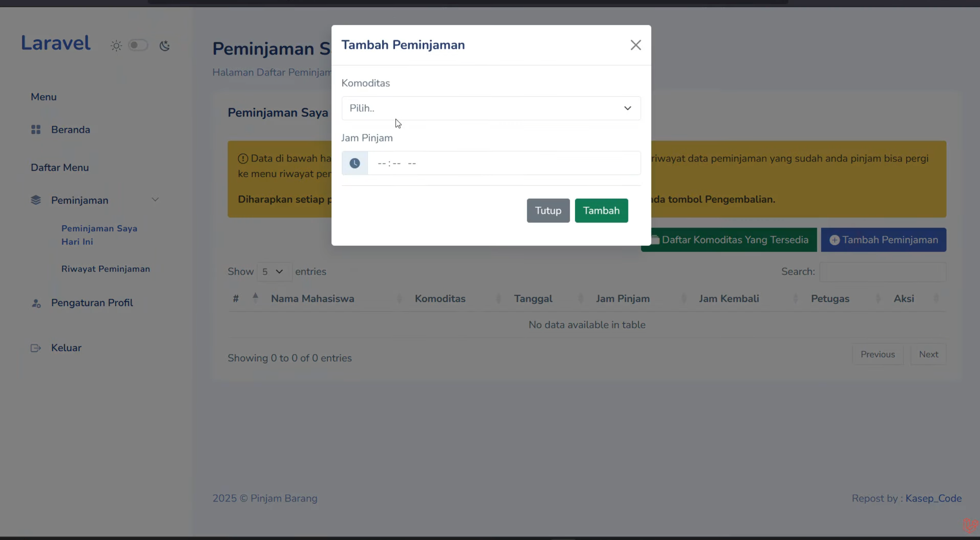Open Peminjaman Saya Hari Ini submenu
Screen dimensions: 980x540
pyautogui.click(x=99, y=235)
